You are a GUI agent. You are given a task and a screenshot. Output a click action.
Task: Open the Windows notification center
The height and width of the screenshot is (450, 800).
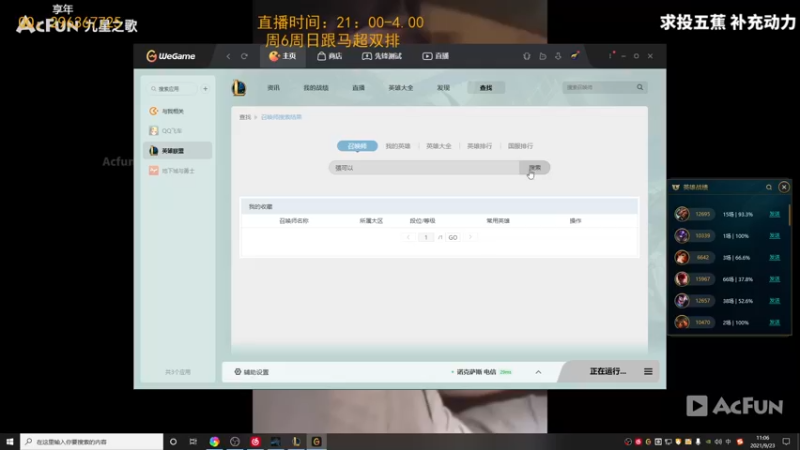(786, 441)
